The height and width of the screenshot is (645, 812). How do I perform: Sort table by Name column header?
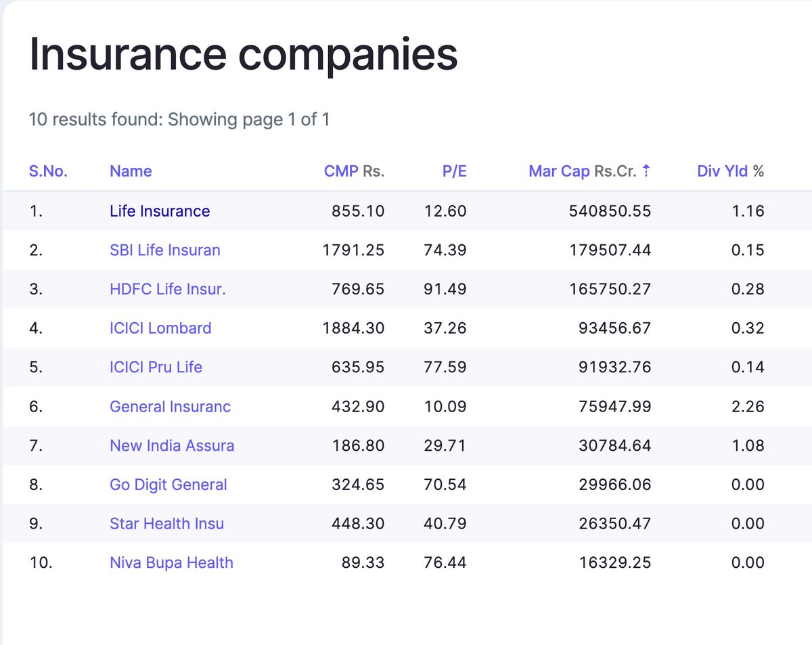pos(131,171)
